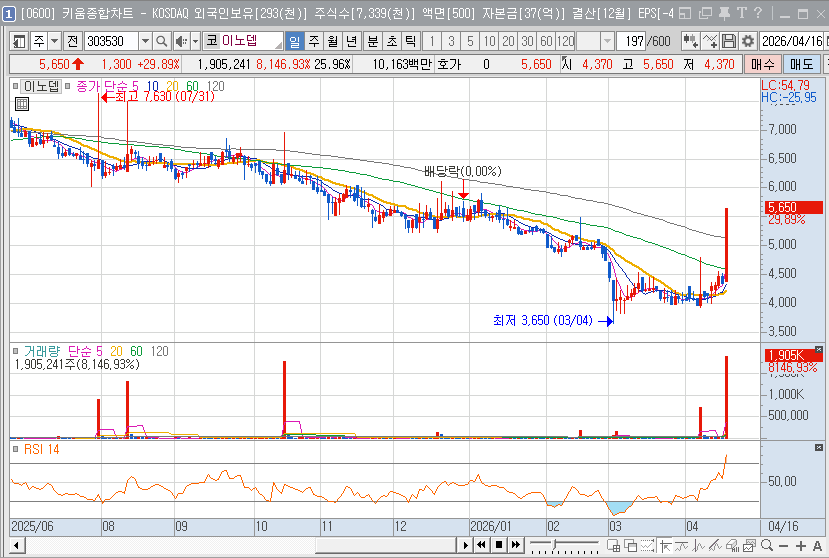829x558 pixels.
Task: Choose the 60 interval button
Action: [546, 41]
